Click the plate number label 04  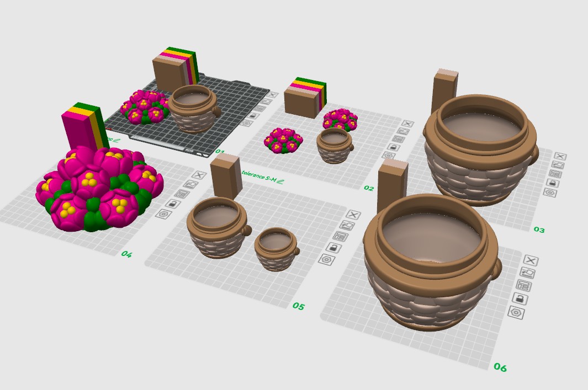[x=126, y=254]
